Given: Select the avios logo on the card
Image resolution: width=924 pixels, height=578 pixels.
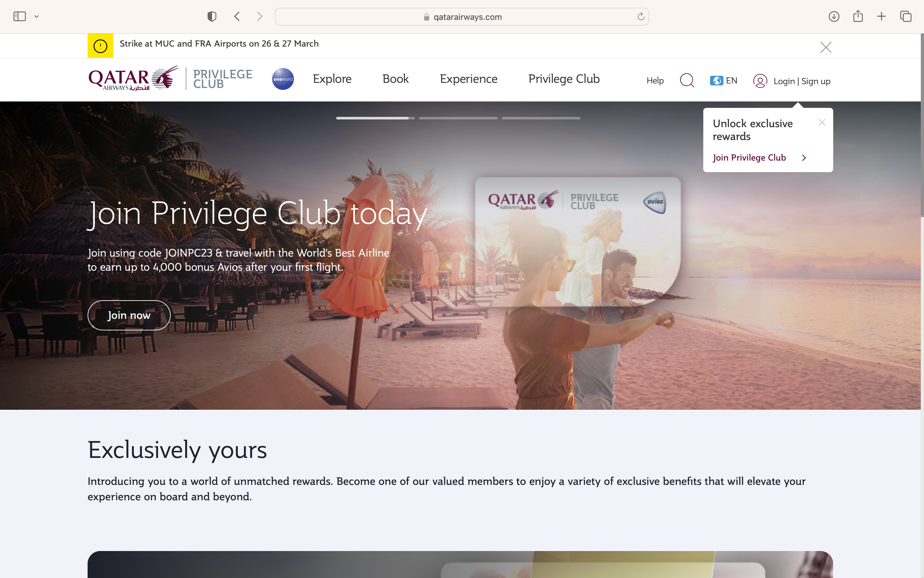Looking at the screenshot, I should coord(655,202).
